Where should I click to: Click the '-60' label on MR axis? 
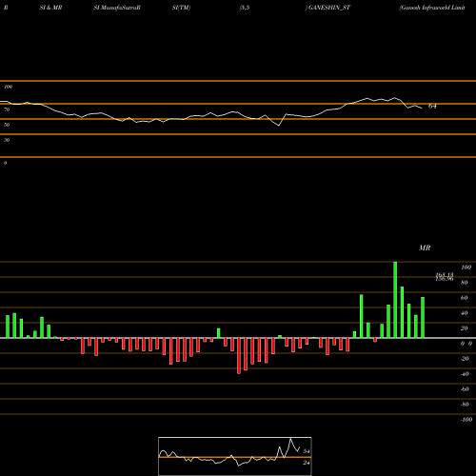(x=465, y=389)
